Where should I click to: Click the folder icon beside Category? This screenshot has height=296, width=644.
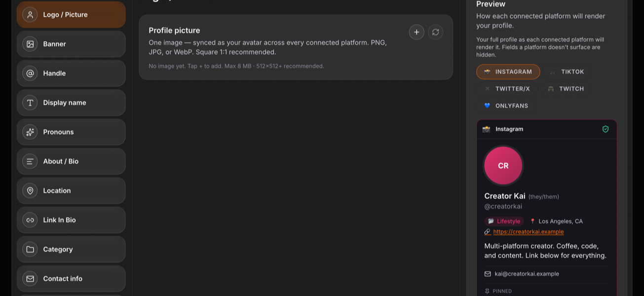click(x=30, y=250)
